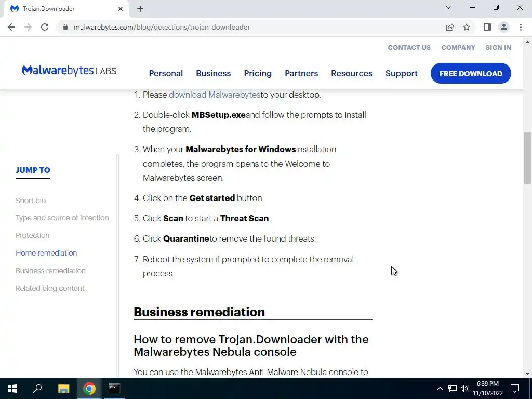View site info via padlock icon
The height and width of the screenshot is (399, 532).
click(65, 27)
